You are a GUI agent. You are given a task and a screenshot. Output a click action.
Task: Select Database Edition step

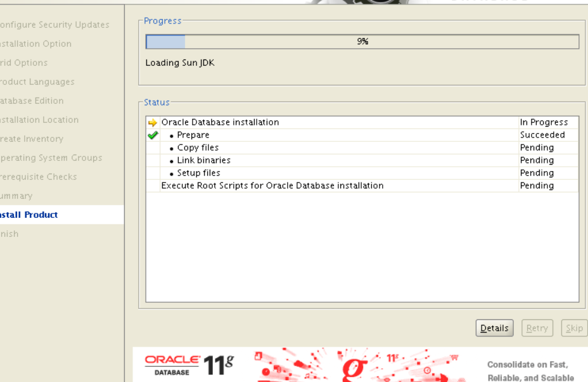pos(32,101)
